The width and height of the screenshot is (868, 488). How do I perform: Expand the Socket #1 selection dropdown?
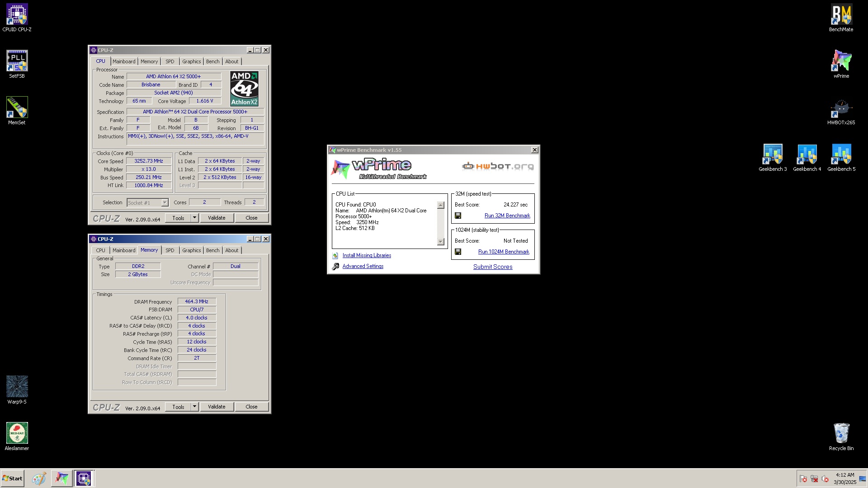point(165,203)
